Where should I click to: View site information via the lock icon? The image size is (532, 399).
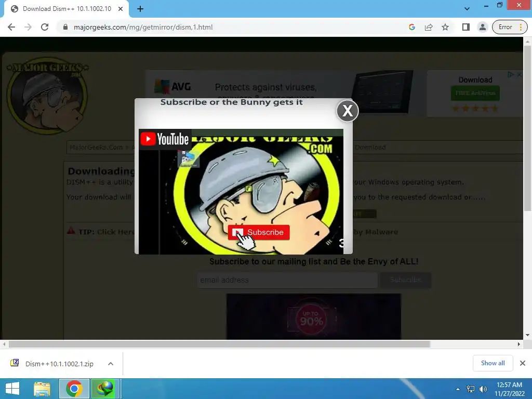coord(65,27)
